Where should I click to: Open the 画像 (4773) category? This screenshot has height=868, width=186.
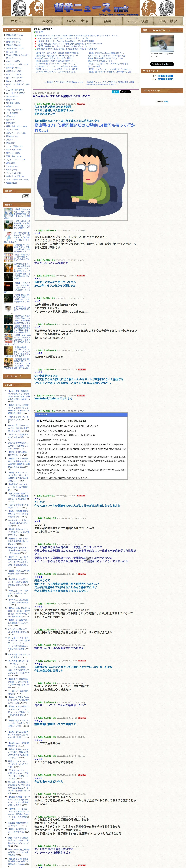(11, 106)
